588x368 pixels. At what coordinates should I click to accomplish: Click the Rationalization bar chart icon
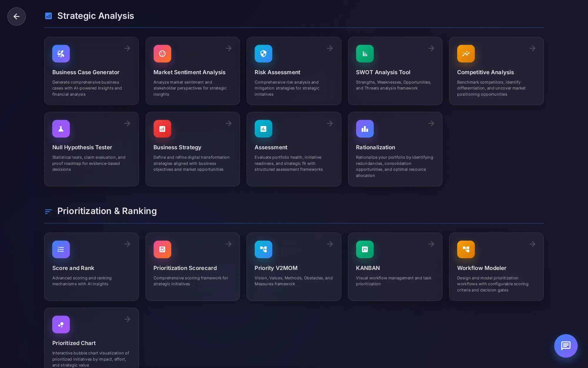(365, 129)
